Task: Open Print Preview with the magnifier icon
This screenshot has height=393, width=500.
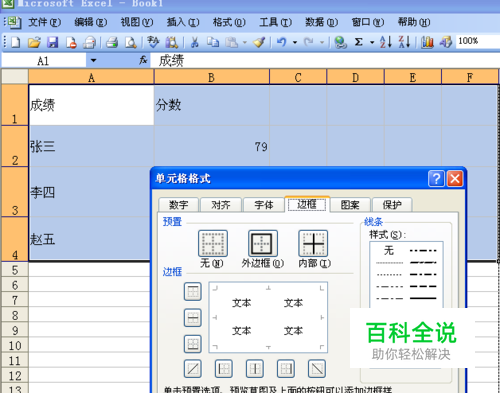Action: pyautogui.click(x=130, y=42)
